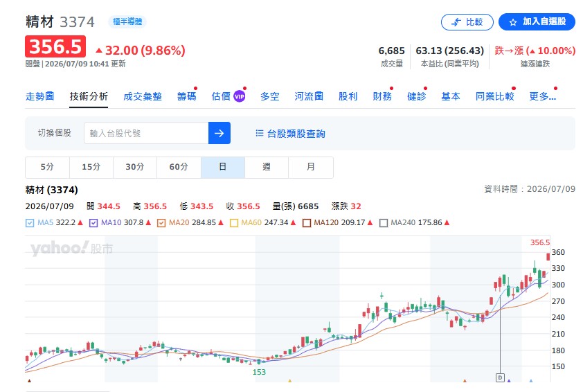The width and height of the screenshot is (583, 392).
Task: Click the 切換個股 label
Action: [x=54, y=133]
